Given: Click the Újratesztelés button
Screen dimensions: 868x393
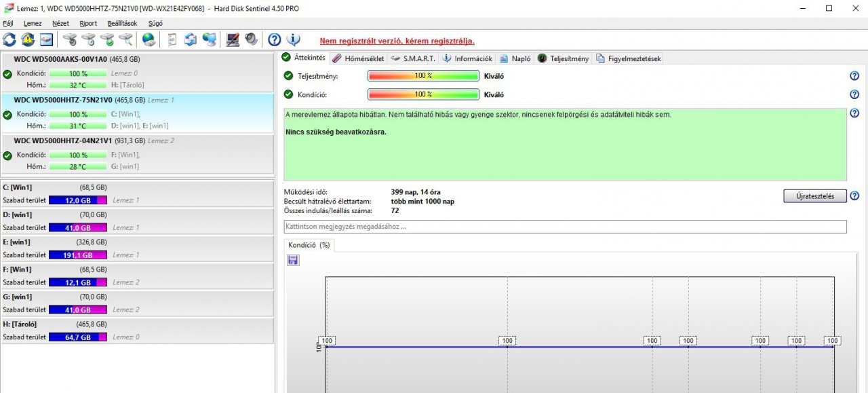Looking at the screenshot, I should click(x=815, y=196).
